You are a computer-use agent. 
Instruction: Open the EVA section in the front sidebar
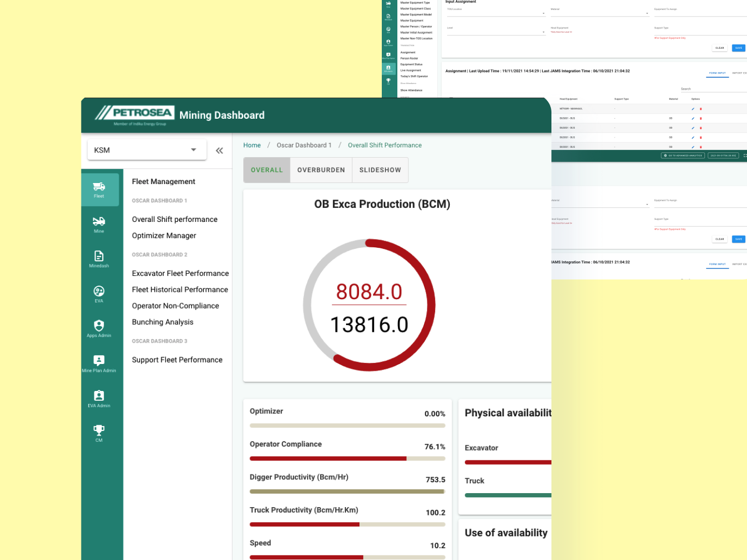pyautogui.click(x=99, y=294)
